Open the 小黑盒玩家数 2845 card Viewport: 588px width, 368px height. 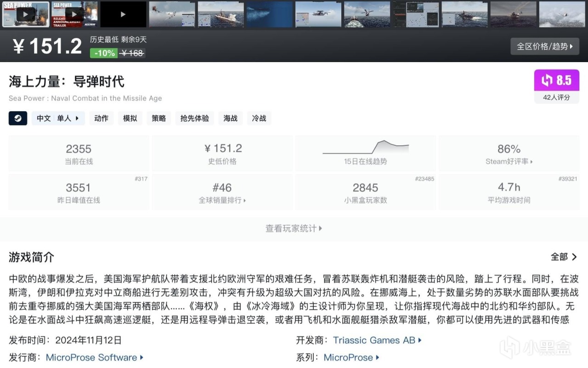pyautogui.click(x=366, y=192)
